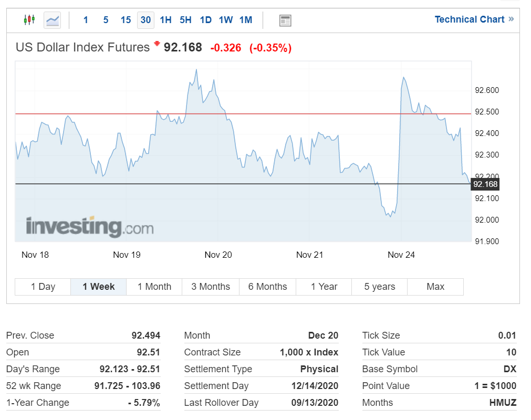This screenshot has width=531, height=420.
Task: Click the Nov 24 date label
Action: tap(401, 255)
